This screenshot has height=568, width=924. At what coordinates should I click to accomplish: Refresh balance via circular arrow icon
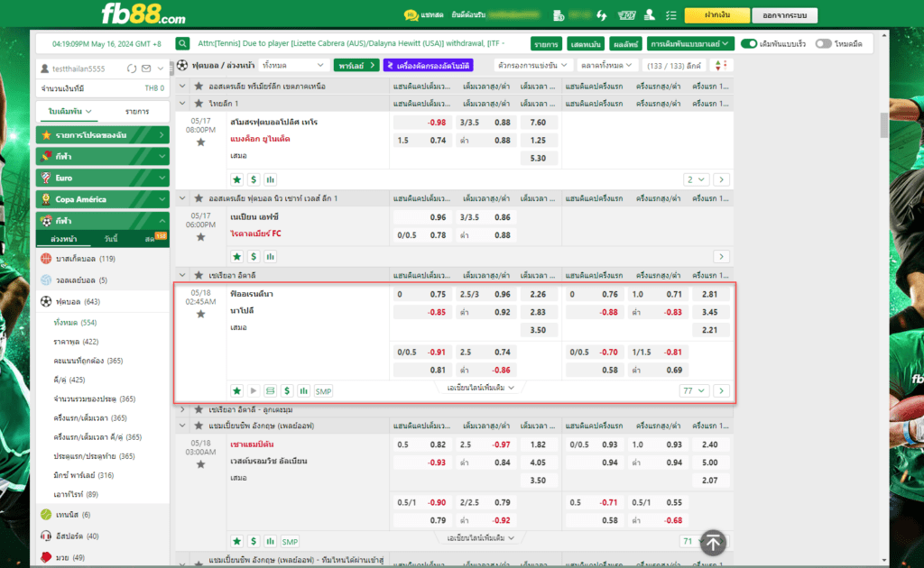[132, 69]
